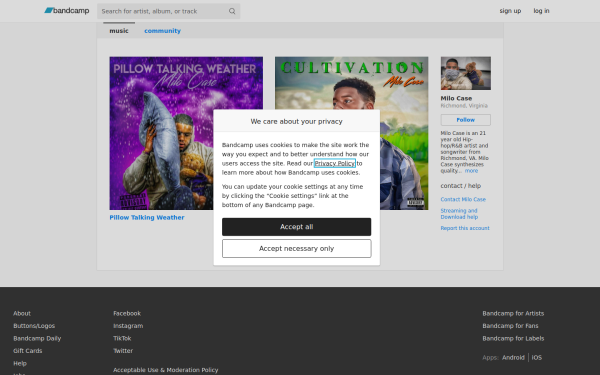Screen dimensions: 600x375
Task: Open the sign up link
Action: (x=510, y=11)
